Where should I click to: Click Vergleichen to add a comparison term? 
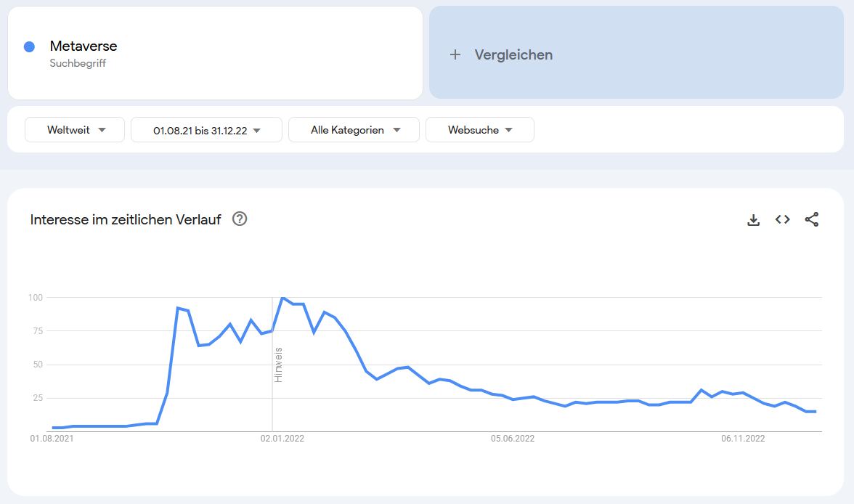pyautogui.click(x=513, y=54)
